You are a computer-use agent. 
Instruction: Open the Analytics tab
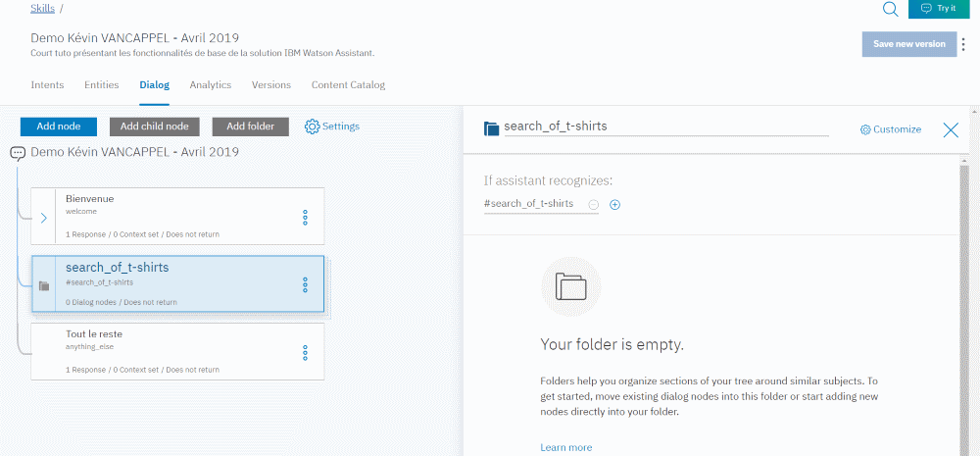click(x=211, y=85)
